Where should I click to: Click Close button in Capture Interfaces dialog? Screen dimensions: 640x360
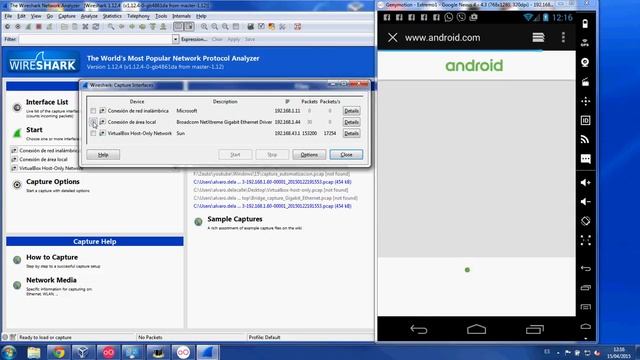(346, 155)
